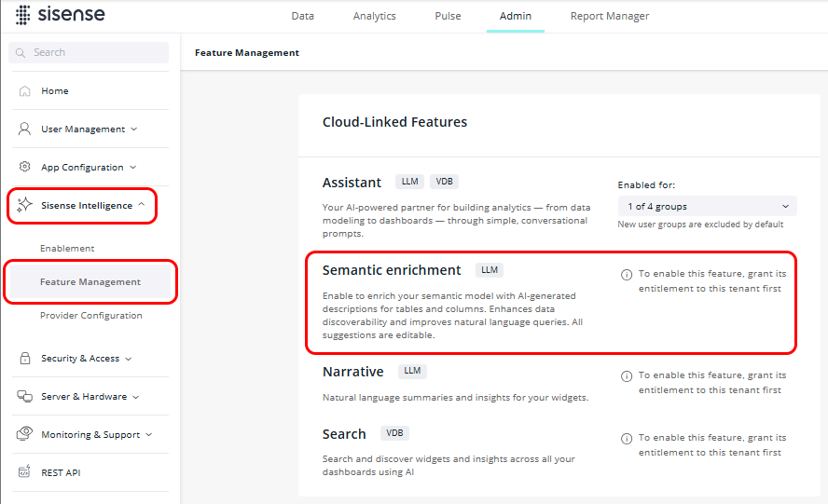
Task: Click the Security & Access lock icon
Action: pos(25,359)
